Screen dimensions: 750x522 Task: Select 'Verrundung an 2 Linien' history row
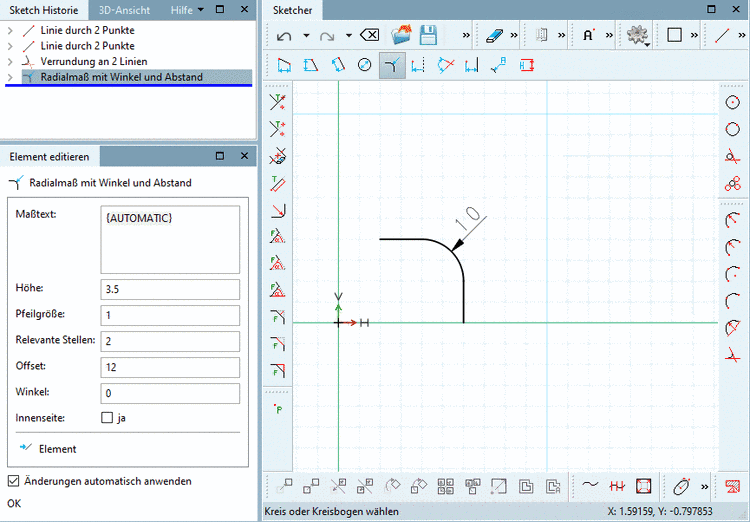coord(94,61)
